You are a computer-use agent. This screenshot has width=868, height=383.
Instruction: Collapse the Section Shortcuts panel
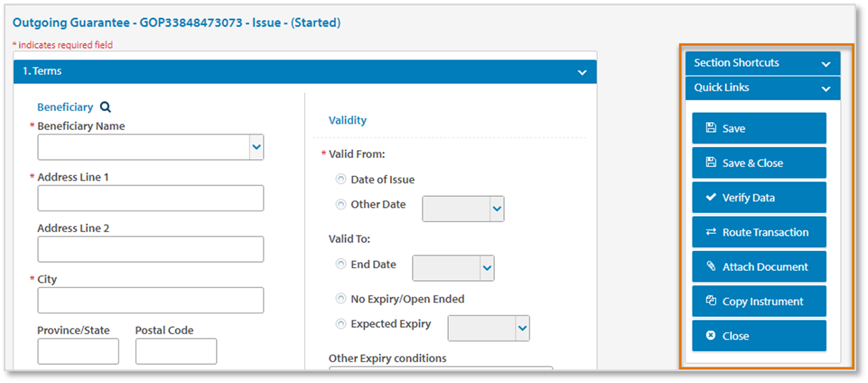pos(826,64)
